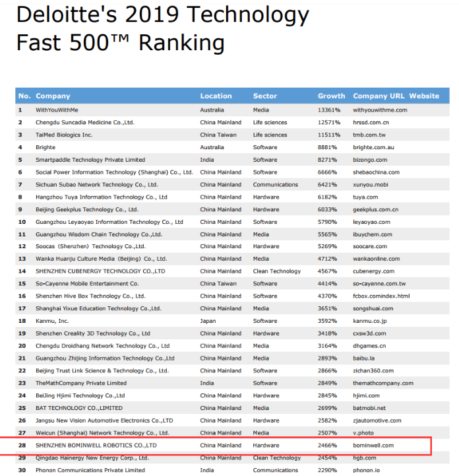Select 'TaiMed Biologics Inc.' company name
This screenshot has height=476, width=459.
64,135
